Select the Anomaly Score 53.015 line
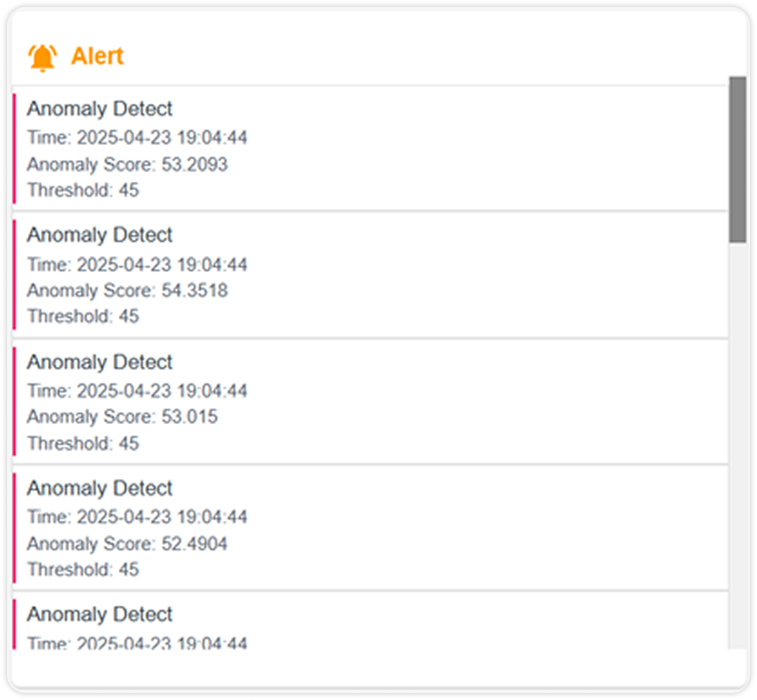 [122, 417]
